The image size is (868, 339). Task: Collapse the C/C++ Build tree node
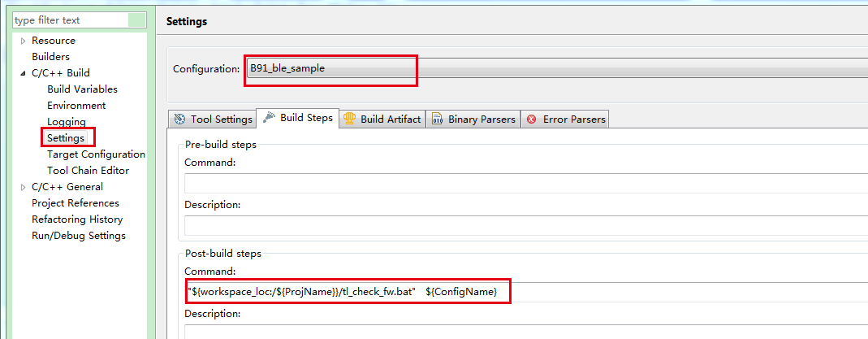click(23, 73)
